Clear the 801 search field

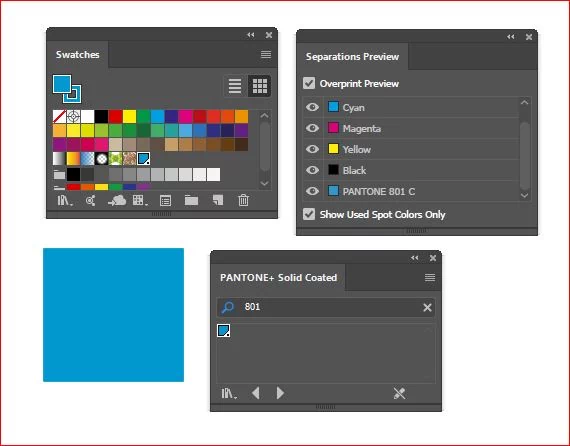point(428,308)
